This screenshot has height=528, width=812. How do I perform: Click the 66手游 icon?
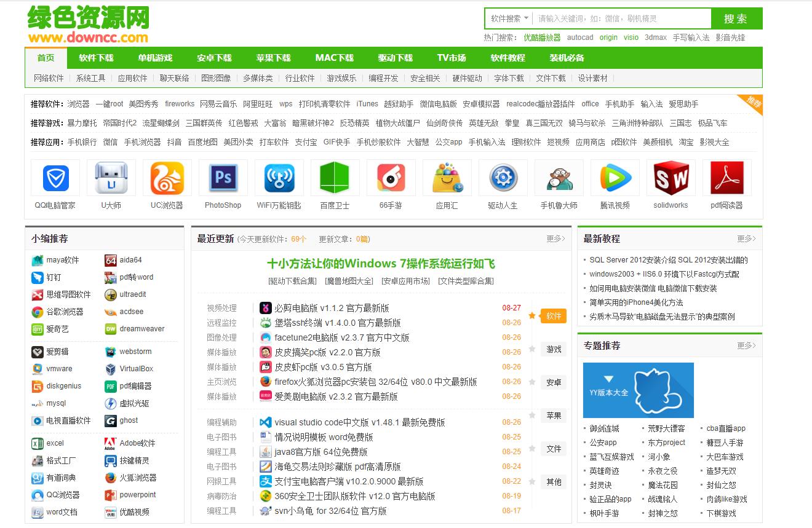click(x=391, y=178)
